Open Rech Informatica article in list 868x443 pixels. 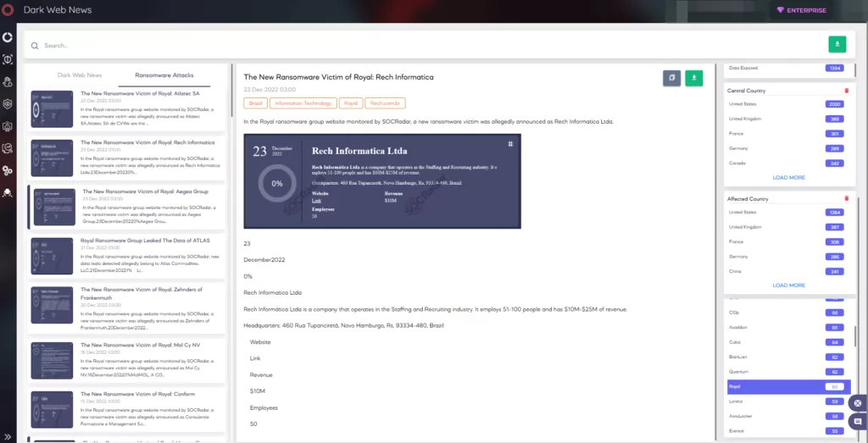tap(127, 158)
